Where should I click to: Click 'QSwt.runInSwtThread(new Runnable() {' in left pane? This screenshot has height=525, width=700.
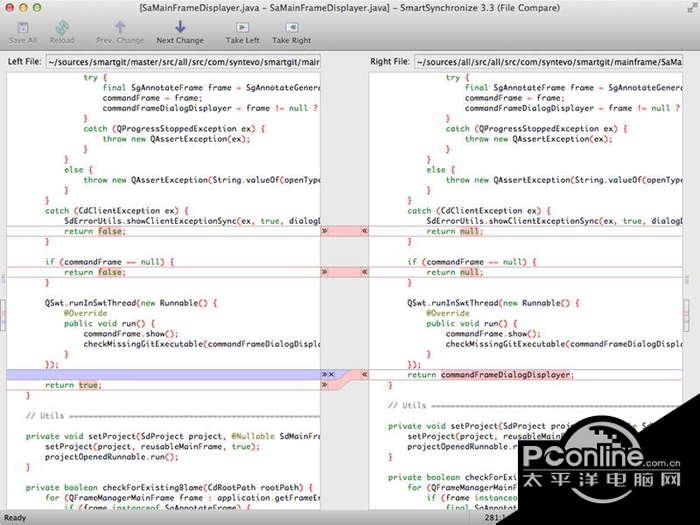[131, 303]
